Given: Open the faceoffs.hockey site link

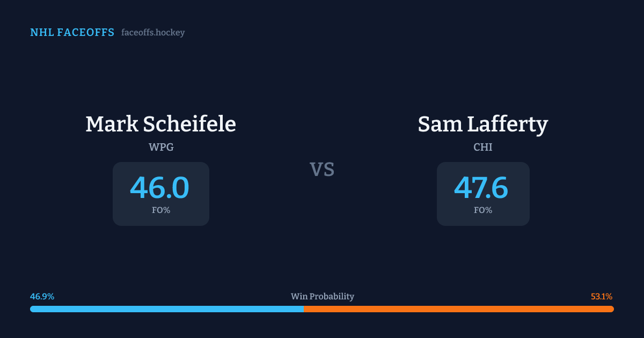Looking at the screenshot, I should point(153,33).
